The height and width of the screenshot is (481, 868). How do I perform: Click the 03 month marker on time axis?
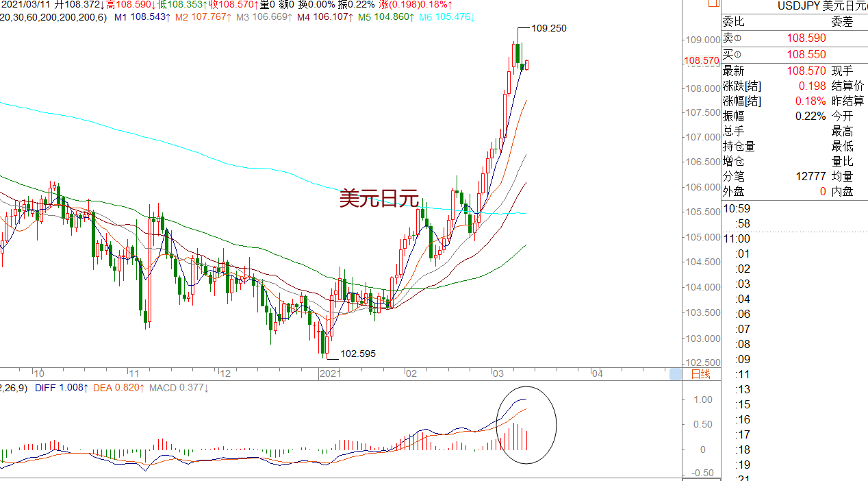coord(498,374)
